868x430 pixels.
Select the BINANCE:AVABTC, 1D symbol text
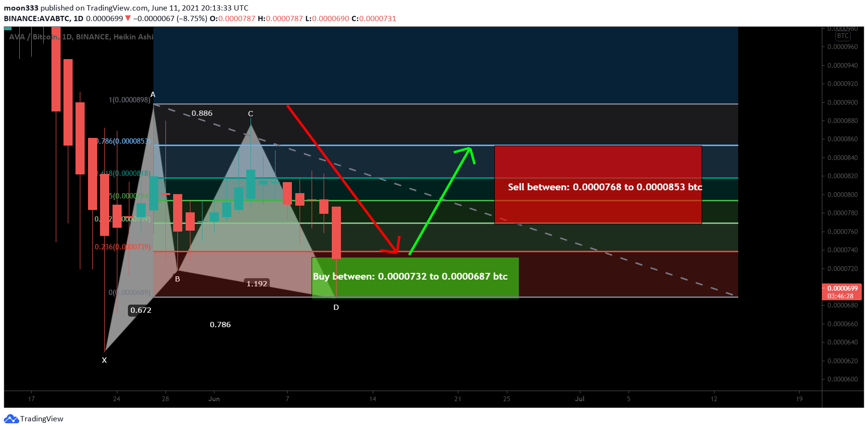coord(44,18)
